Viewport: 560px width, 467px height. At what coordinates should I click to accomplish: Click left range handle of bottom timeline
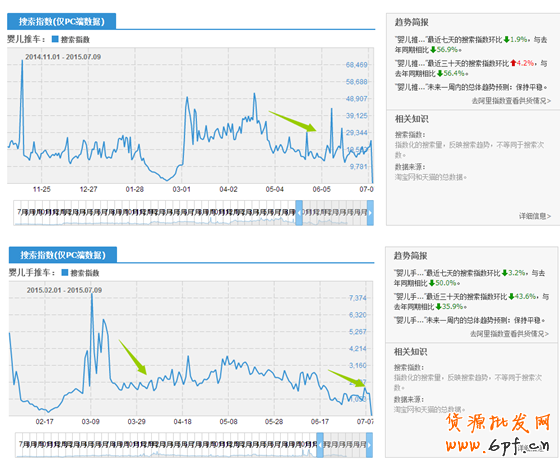(320, 445)
